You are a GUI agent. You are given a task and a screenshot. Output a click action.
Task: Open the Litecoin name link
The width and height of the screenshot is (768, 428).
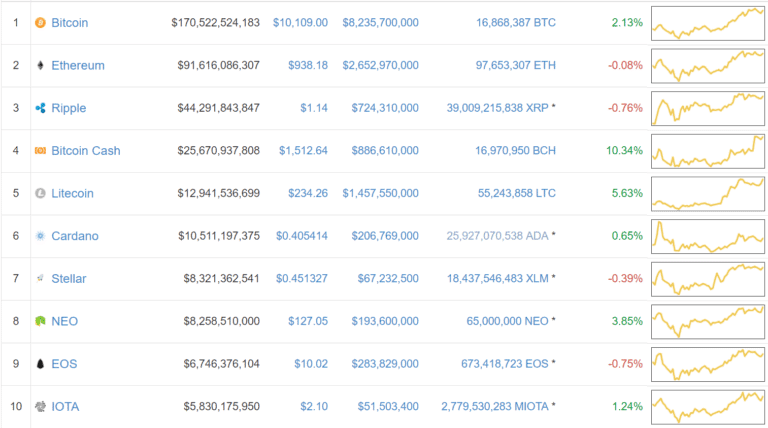[72, 193]
